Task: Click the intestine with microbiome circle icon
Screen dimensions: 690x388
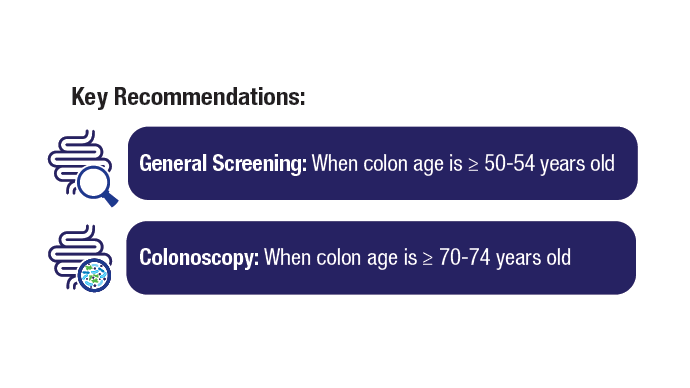Action: [80, 259]
